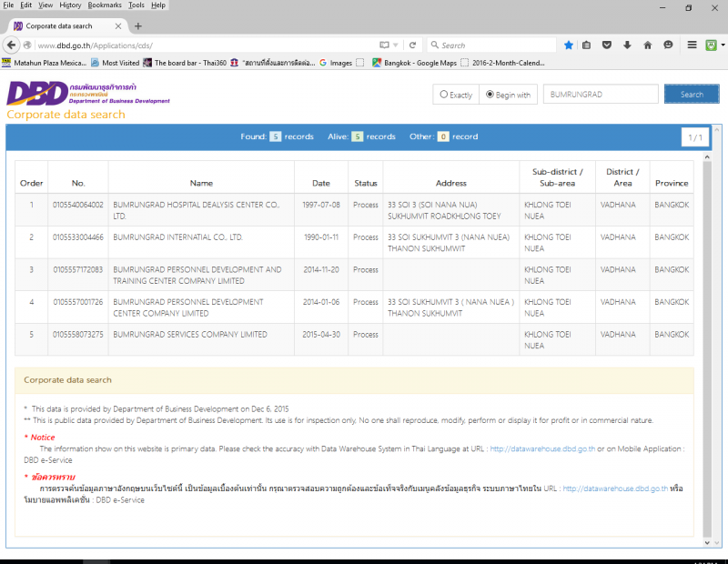Reload the page with the refresh icon

412,45
